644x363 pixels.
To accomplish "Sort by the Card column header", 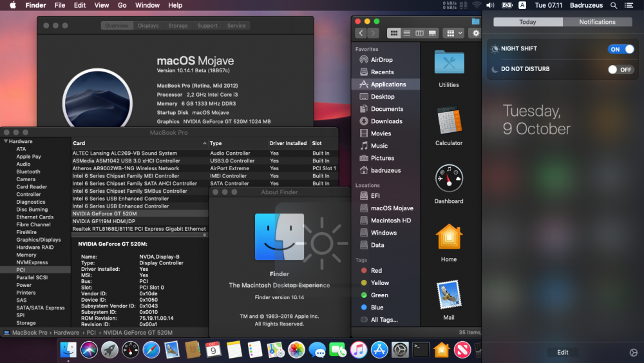I will pos(139,143).
